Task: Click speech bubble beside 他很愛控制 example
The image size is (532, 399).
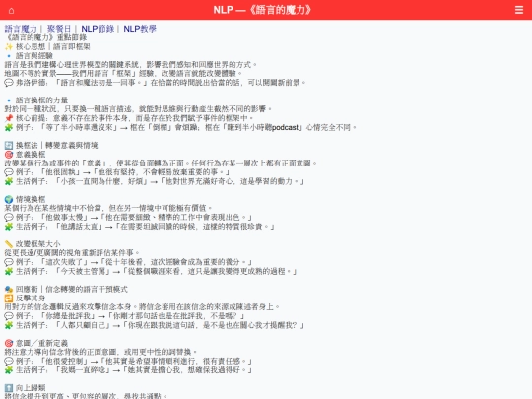Action: [9, 361]
